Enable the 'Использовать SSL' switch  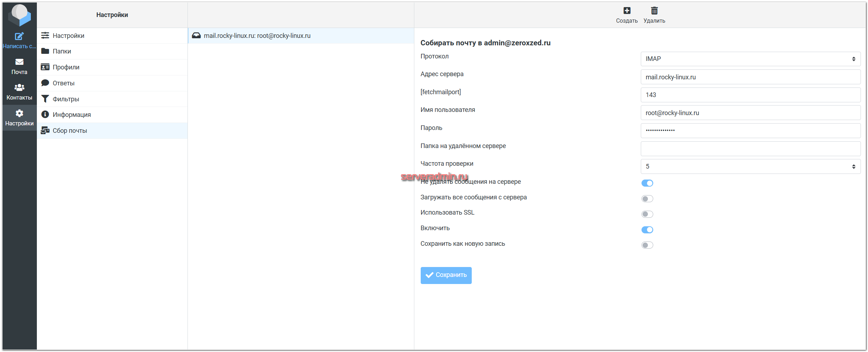tap(647, 214)
